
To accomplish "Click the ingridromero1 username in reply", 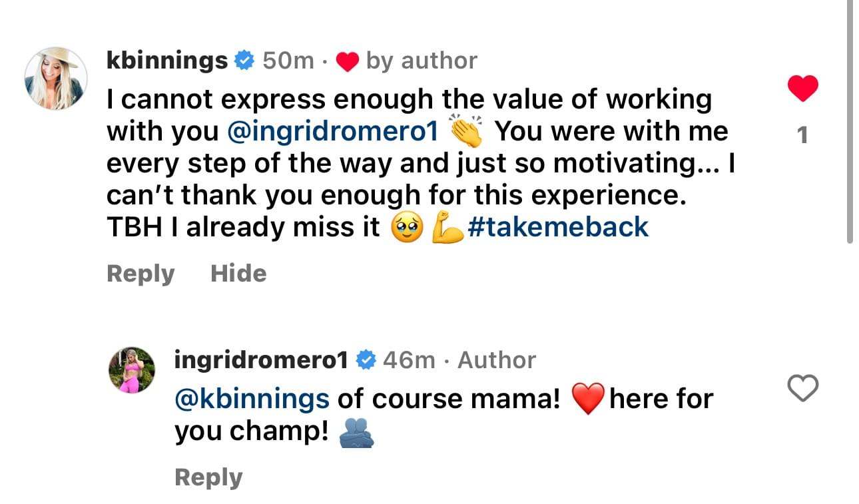I will coord(261,360).
